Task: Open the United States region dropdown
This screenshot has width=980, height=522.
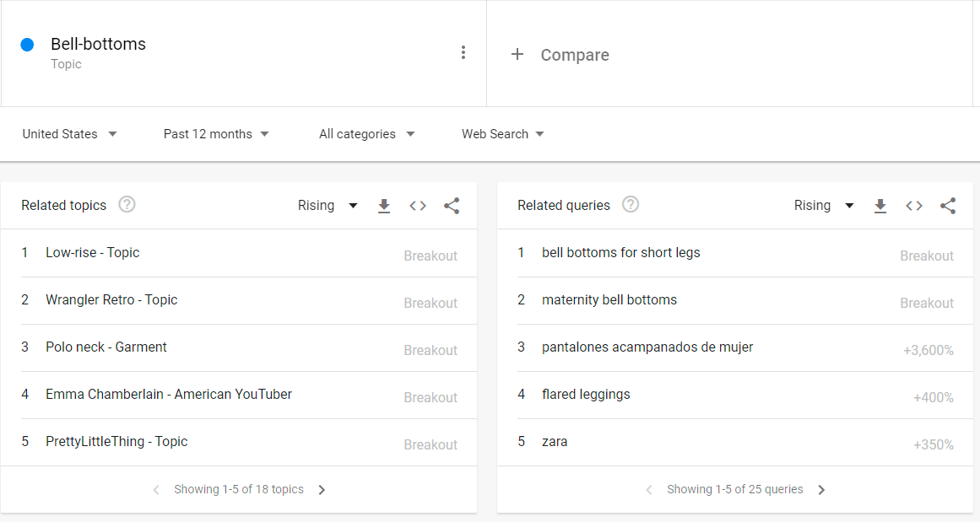Action: pos(69,134)
